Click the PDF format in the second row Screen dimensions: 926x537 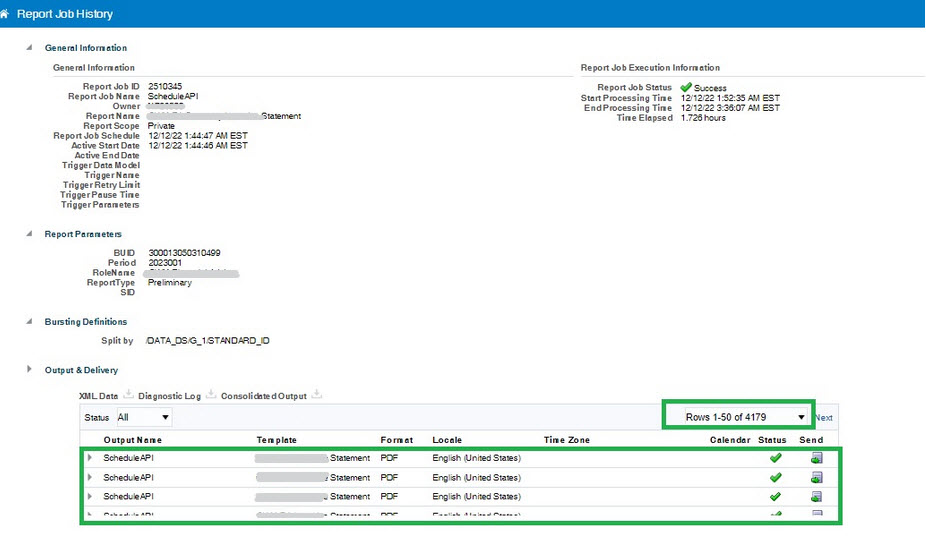point(389,477)
